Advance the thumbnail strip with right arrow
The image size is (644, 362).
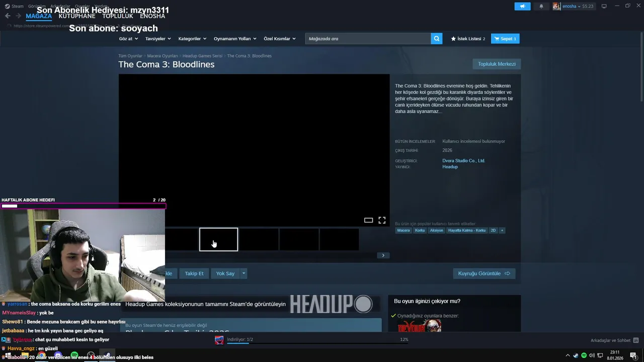pos(383,255)
